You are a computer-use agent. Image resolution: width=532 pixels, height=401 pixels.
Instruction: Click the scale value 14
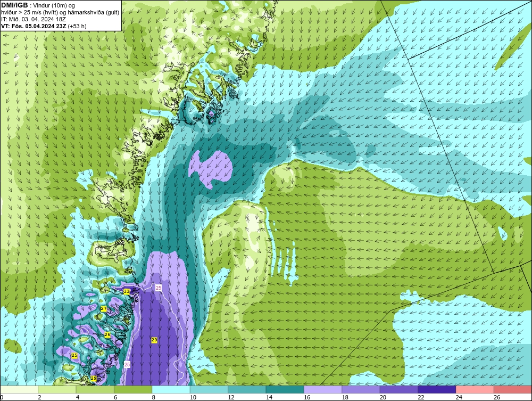(x=269, y=397)
